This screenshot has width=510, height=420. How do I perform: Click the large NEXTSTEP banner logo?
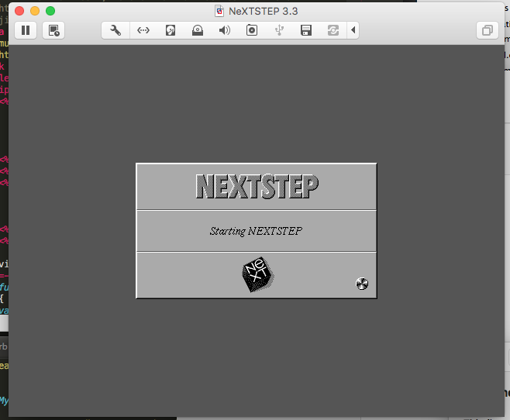click(257, 186)
